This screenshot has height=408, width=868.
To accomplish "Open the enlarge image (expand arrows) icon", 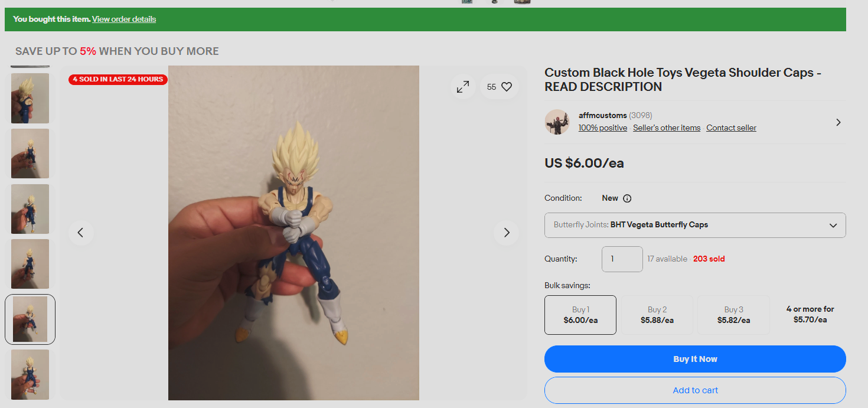I will click(463, 87).
